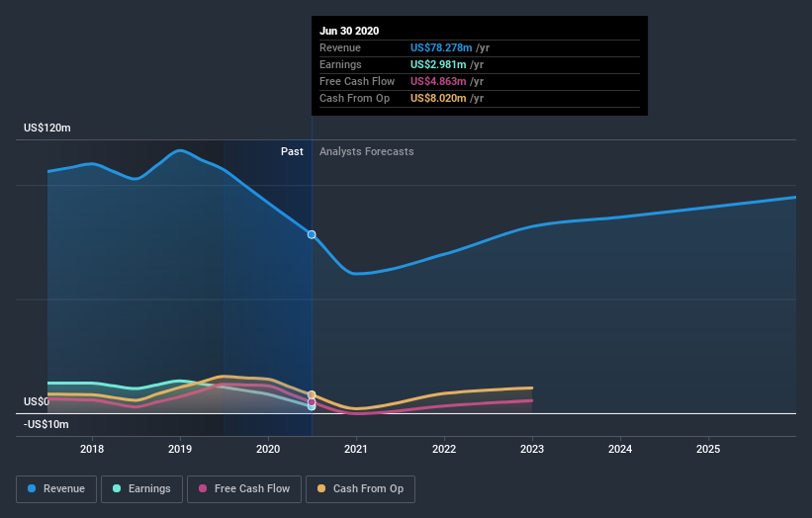Click the Revenue row label in tooltip
This screenshot has height=518, width=812.
coord(339,47)
